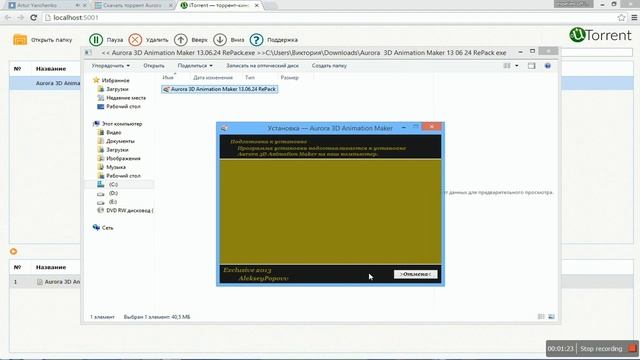
Task: Open the Chrome menu icon
Action: (x=634, y=18)
